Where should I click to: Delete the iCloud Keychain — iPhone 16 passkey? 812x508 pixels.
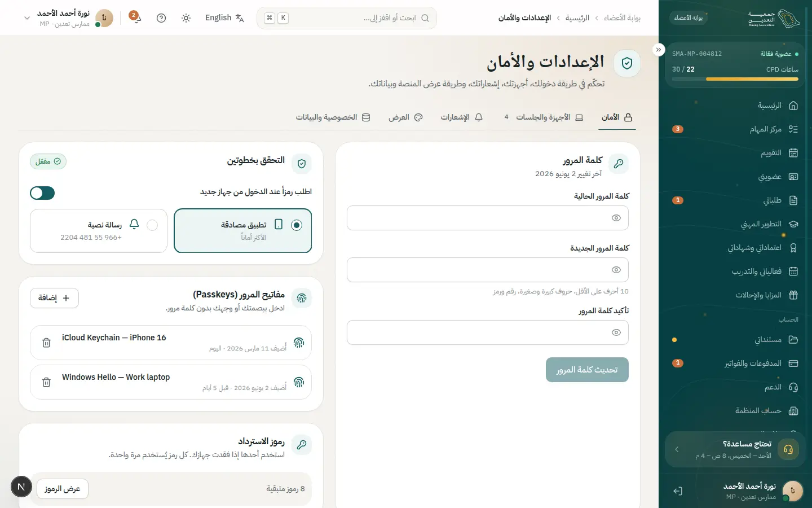[x=47, y=343]
